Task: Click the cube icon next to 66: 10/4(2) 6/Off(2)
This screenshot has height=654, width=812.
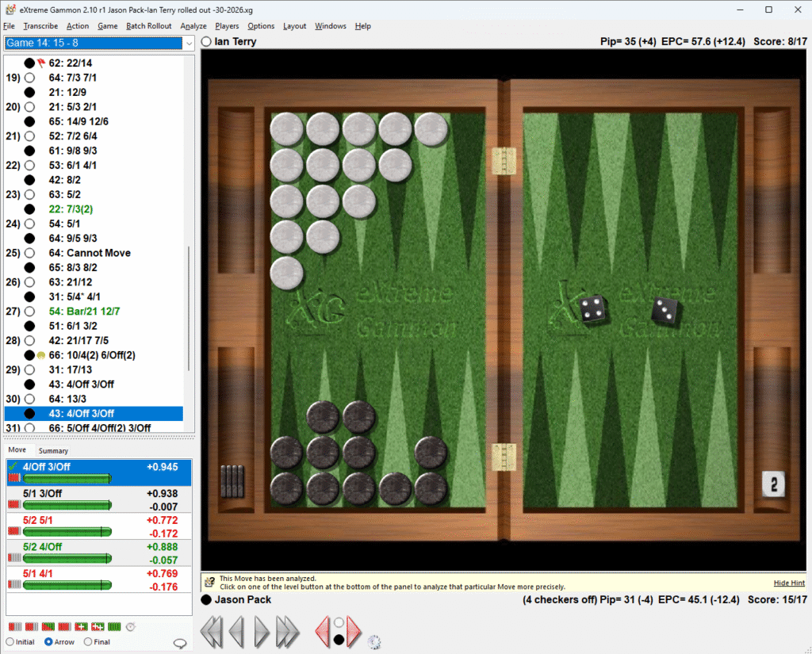Action: 41,355
